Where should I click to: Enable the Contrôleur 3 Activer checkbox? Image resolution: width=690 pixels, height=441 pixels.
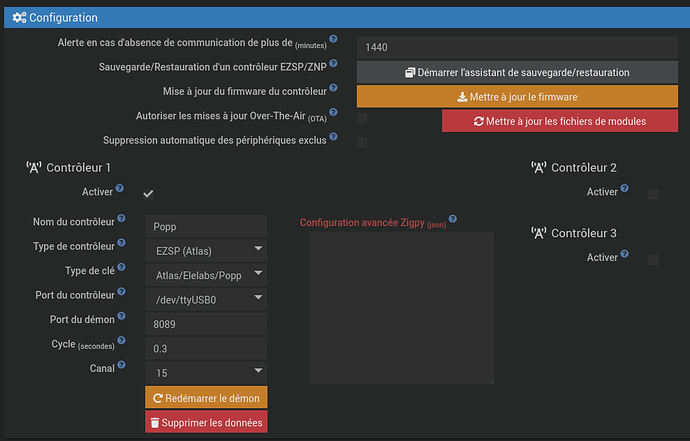[653, 260]
